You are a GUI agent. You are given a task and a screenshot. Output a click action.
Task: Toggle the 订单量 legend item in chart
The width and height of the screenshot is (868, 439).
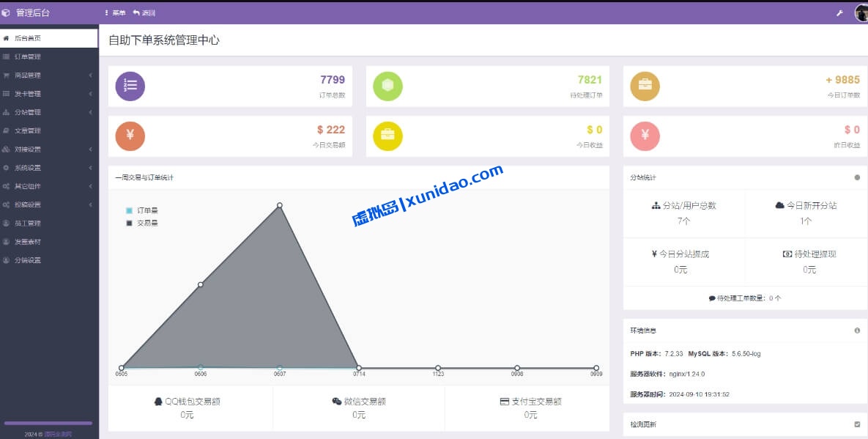pyautogui.click(x=143, y=210)
